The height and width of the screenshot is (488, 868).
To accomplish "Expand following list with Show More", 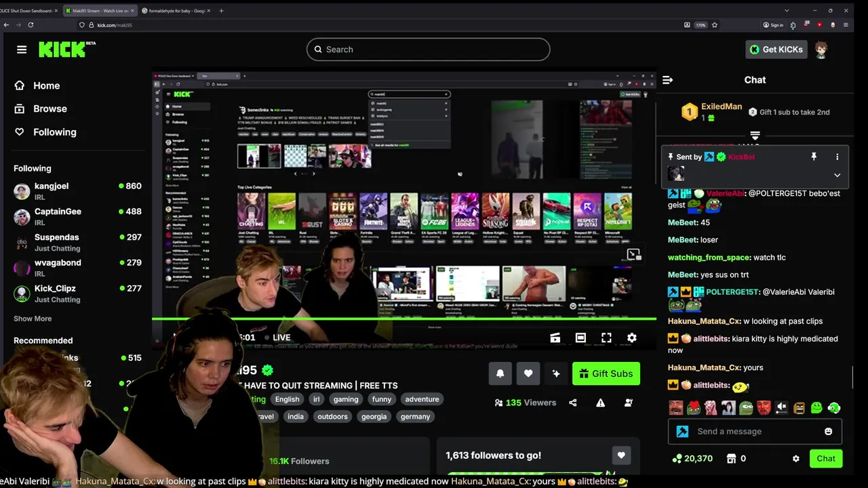I will (33, 319).
